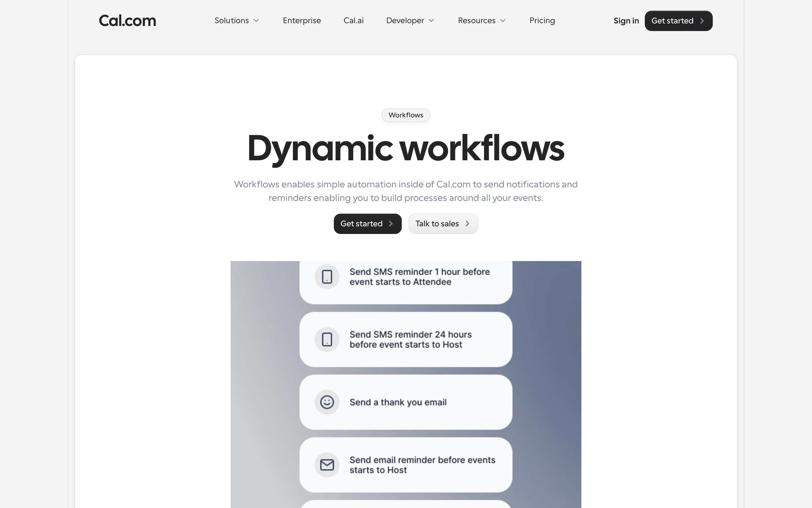Open the Solutions dropdown menu
This screenshot has width=812, height=508.
[x=237, y=21]
